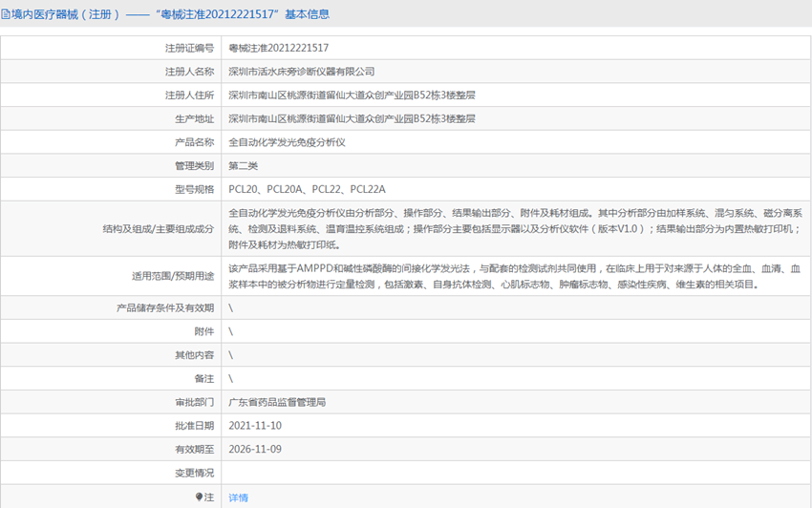Click the 型号规格 row label
812x508 pixels.
pos(194,189)
